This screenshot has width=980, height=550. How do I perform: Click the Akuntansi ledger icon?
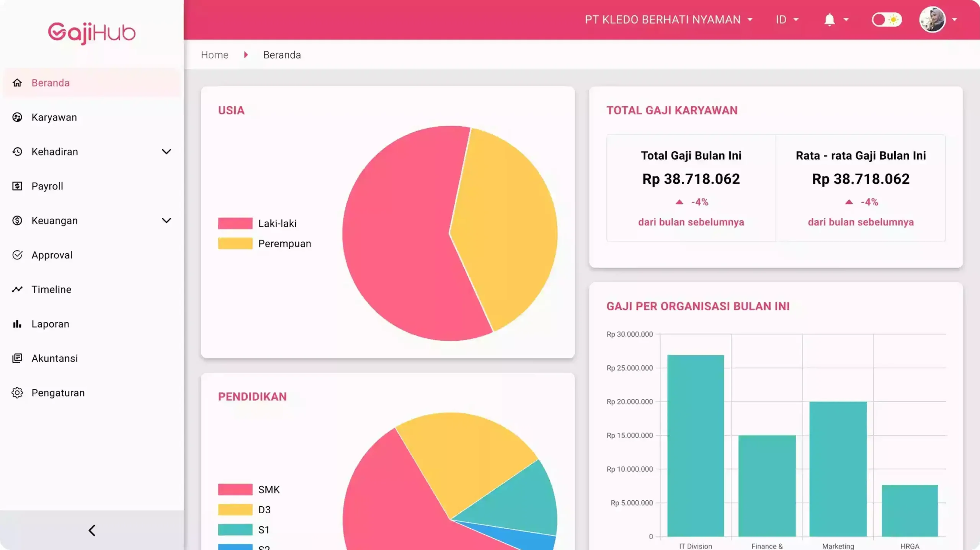pos(17,358)
